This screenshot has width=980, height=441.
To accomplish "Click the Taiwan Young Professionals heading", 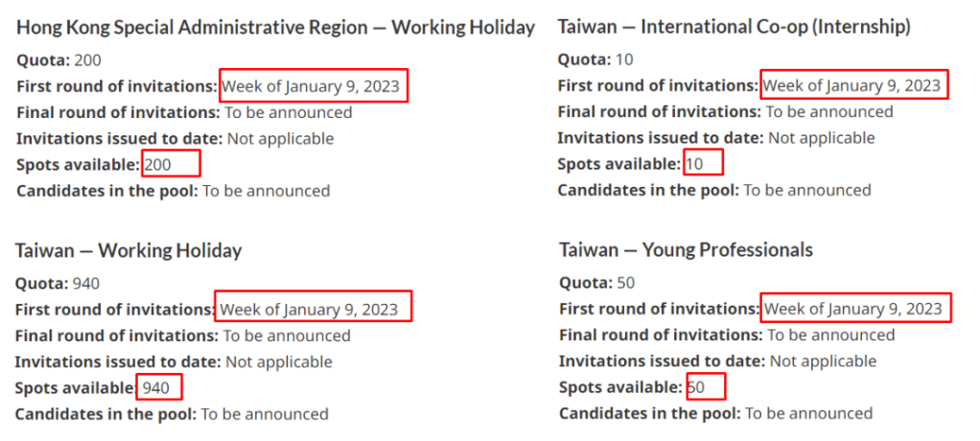I will [x=686, y=250].
